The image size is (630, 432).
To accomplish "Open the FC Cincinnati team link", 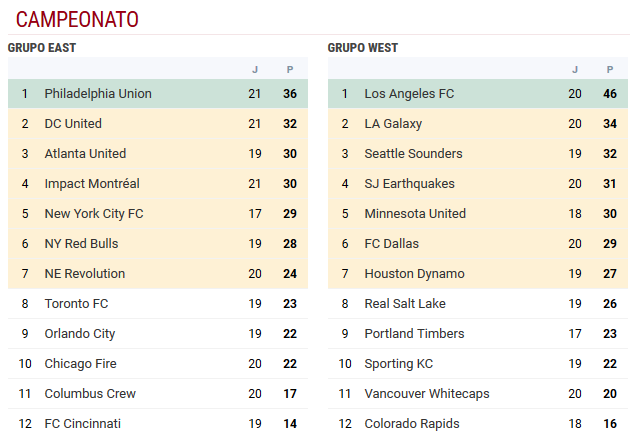I will click(82, 424).
